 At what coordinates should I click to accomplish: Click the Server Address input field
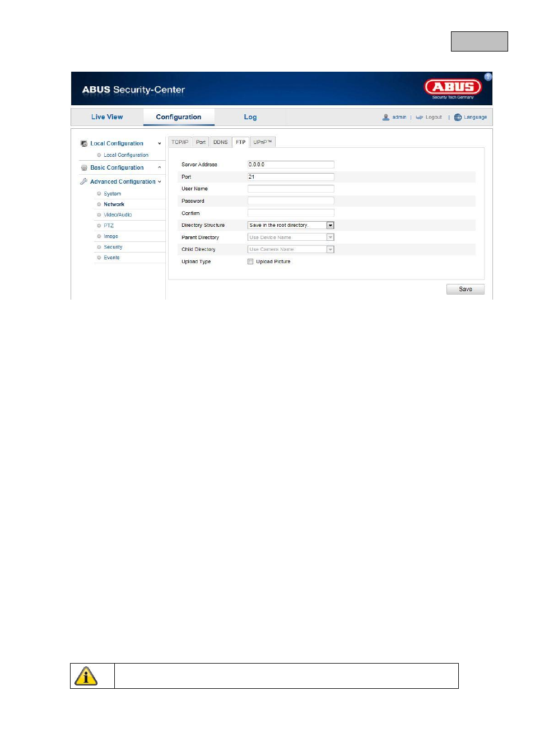click(x=291, y=165)
